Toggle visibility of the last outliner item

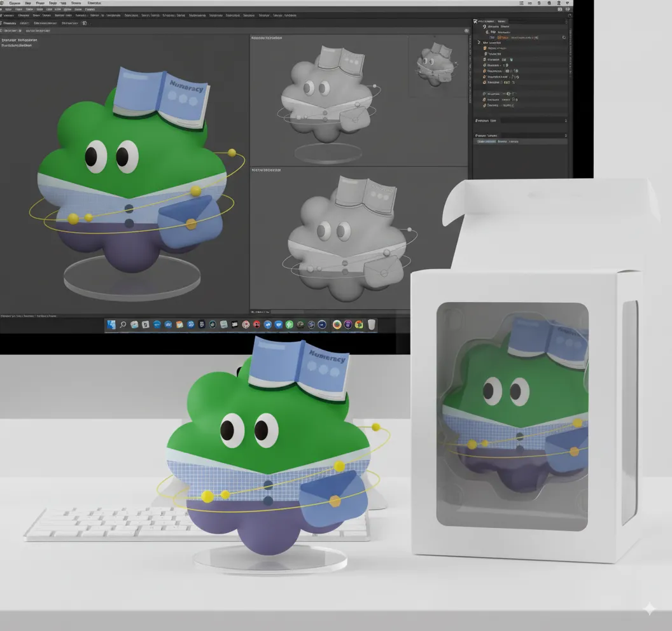point(484,107)
